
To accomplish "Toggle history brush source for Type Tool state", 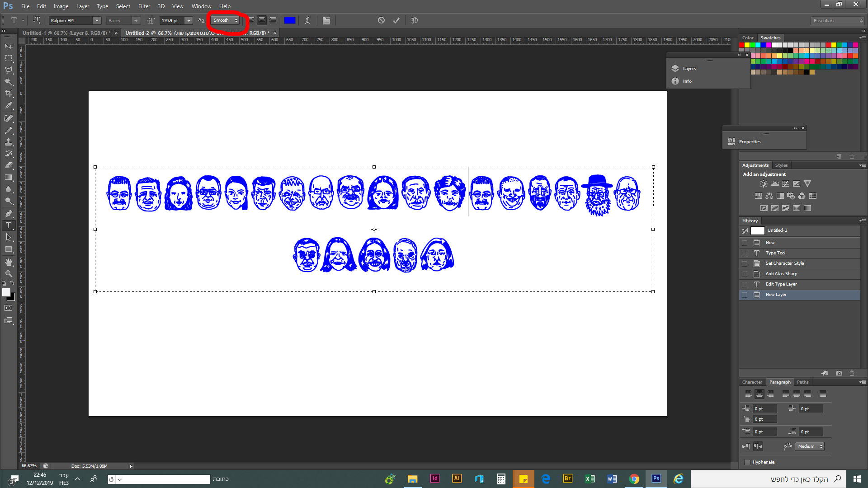I will click(x=745, y=253).
